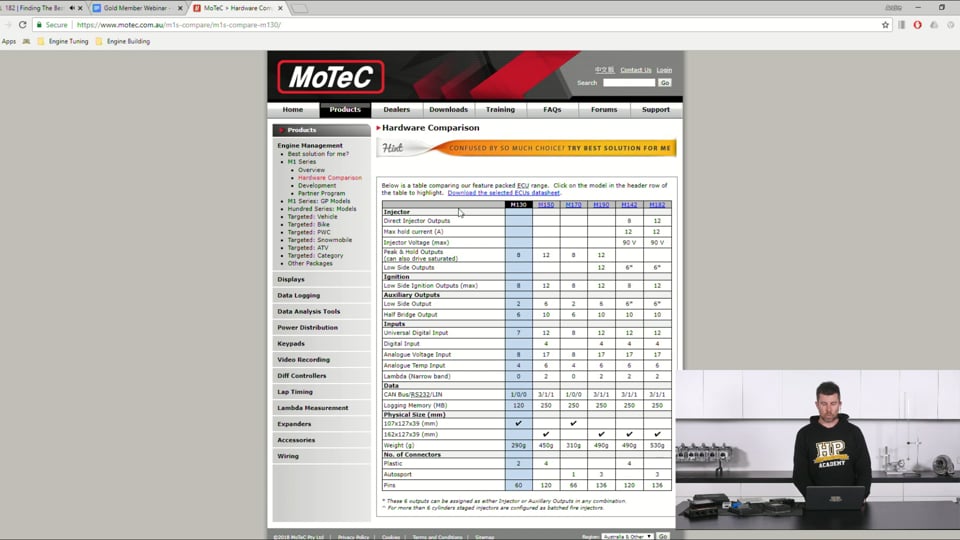
Task: Select the M182 column header
Action: click(x=657, y=204)
